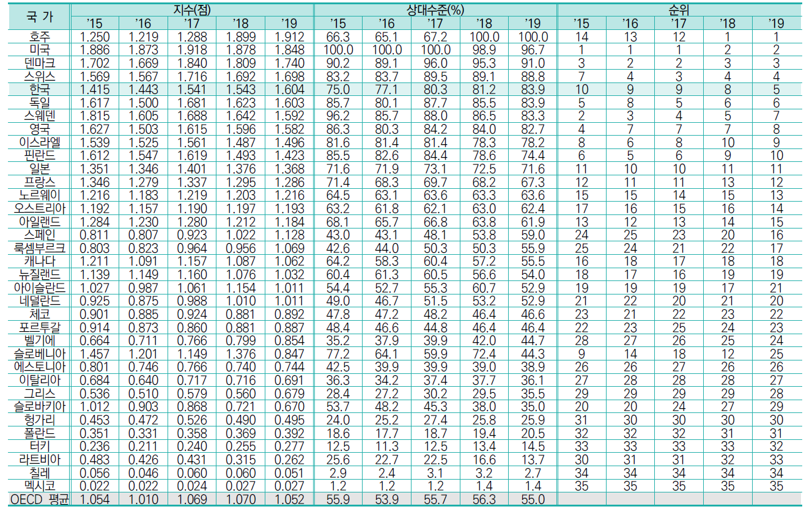Click the 터키 row label
The height and width of the screenshot is (512, 812).
40,446
